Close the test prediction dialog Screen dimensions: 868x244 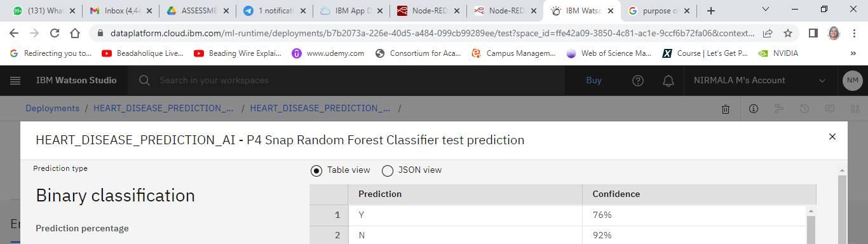832,137
